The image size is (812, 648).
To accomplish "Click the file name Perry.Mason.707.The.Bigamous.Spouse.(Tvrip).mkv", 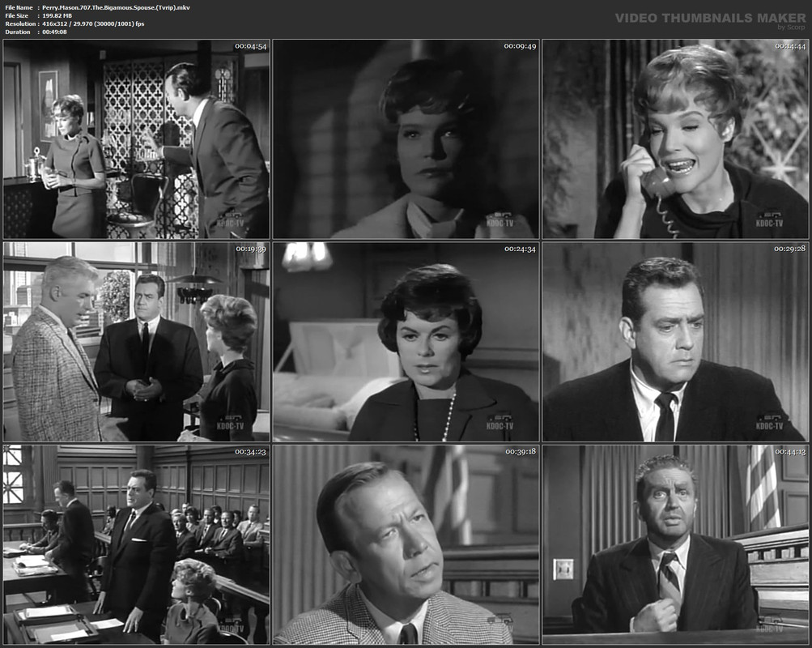I will click(116, 8).
